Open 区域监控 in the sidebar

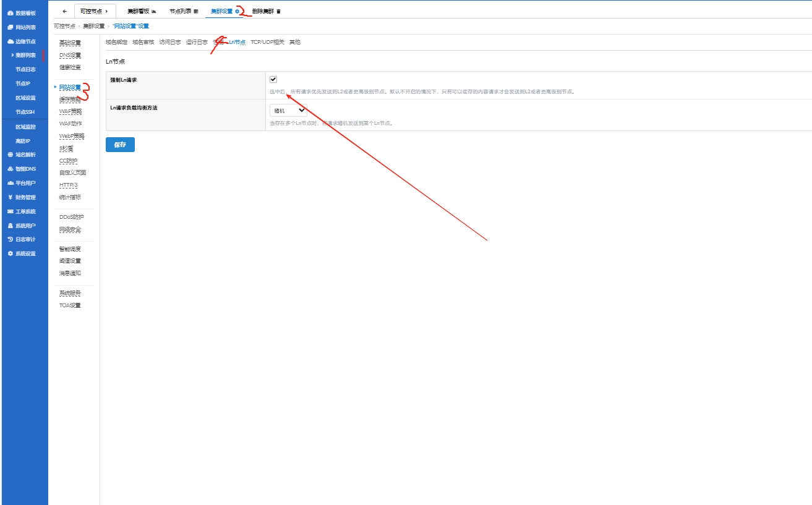point(25,127)
